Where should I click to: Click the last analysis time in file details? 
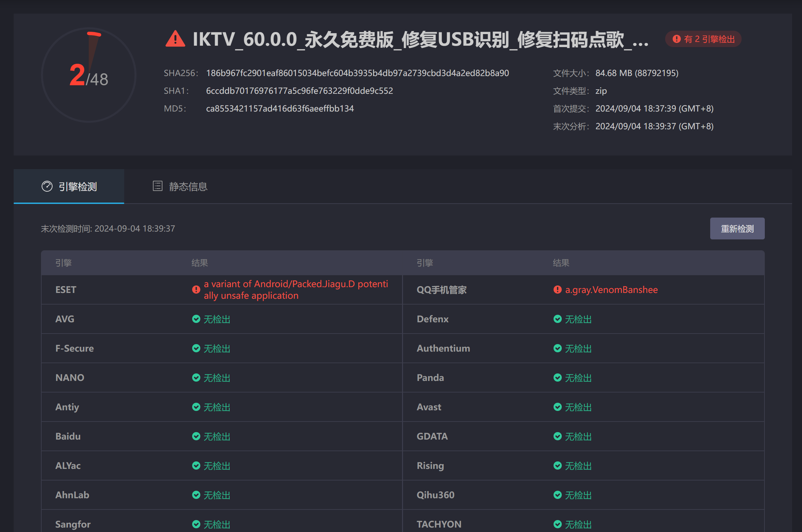click(655, 126)
